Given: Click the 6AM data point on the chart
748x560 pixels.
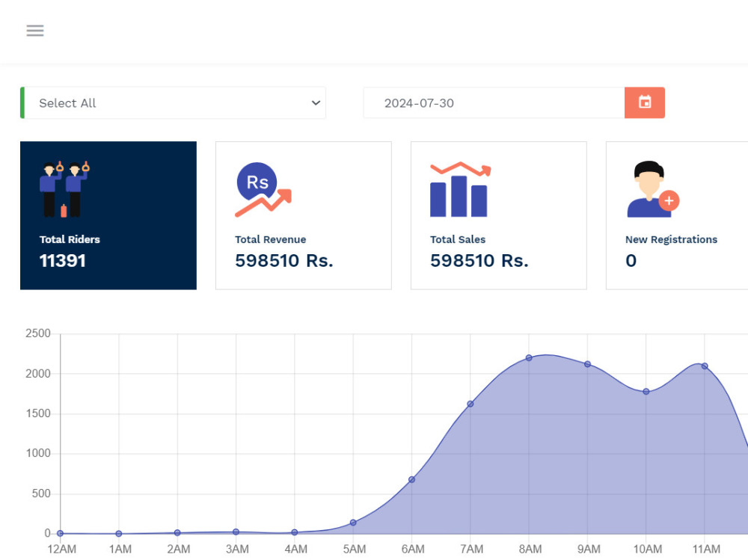Looking at the screenshot, I should pos(411,480).
